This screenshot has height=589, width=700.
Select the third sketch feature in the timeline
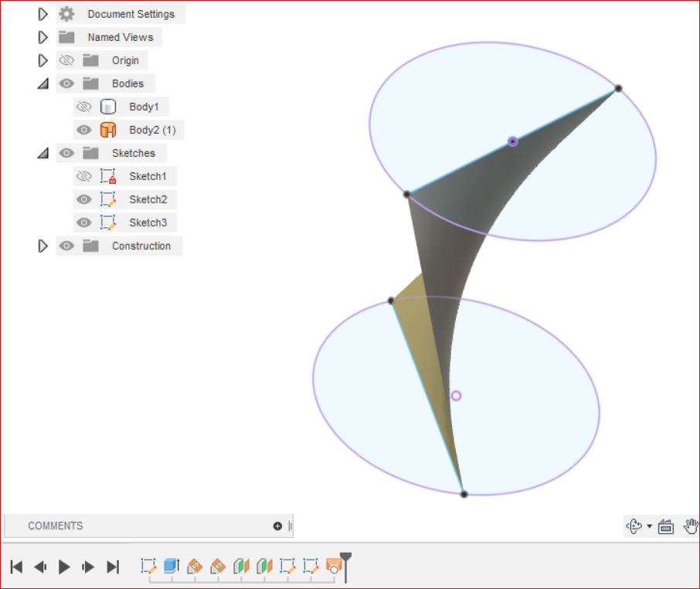pos(311,567)
